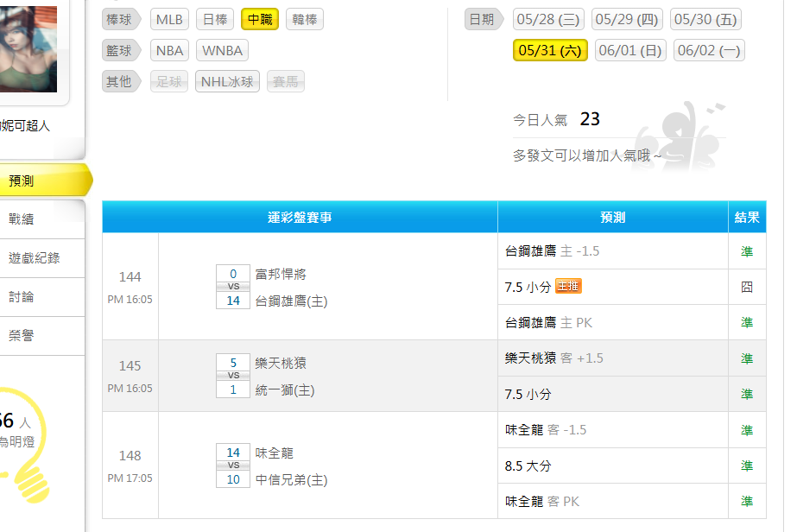Select the NHL冰球 filter
The height and width of the screenshot is (532, 797).
pyautogui.click(x=227, y=81)
